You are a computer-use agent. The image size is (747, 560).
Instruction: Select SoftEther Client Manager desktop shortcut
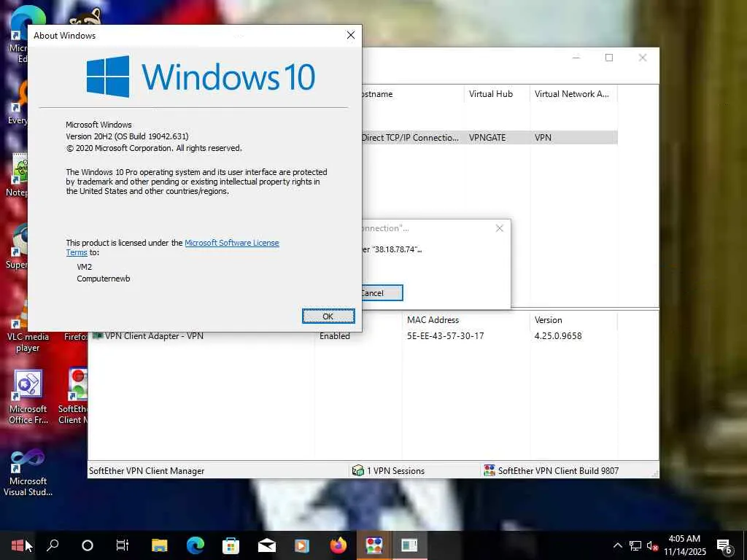pos(73,397)
